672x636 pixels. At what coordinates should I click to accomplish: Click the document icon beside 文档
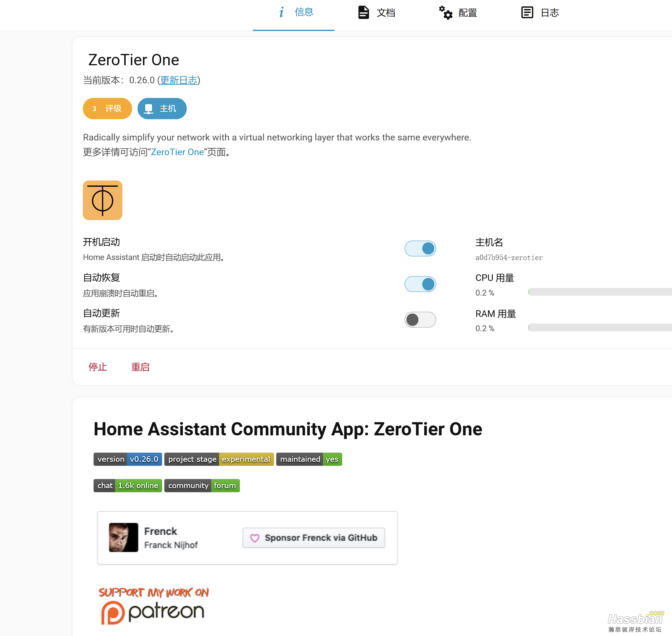(364, 12)
